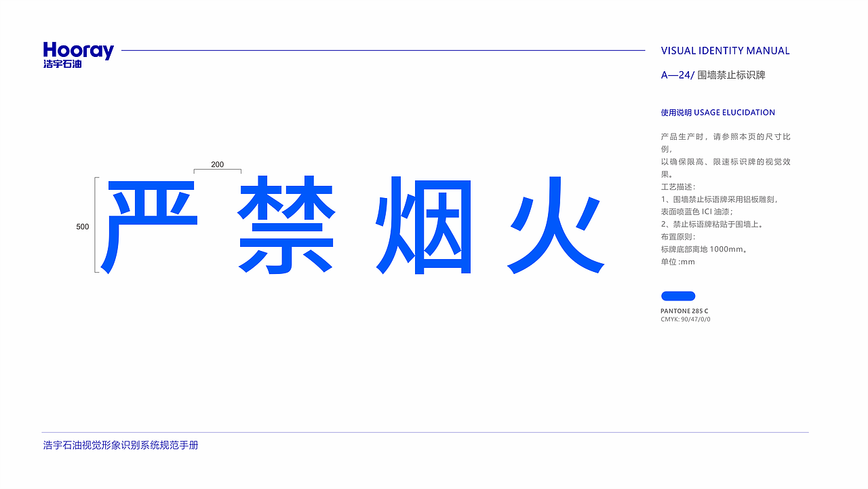The image size is (868, 489).
Task: Select the CMYK: 90/47/0/0 color value
Action: coord(686,317)
